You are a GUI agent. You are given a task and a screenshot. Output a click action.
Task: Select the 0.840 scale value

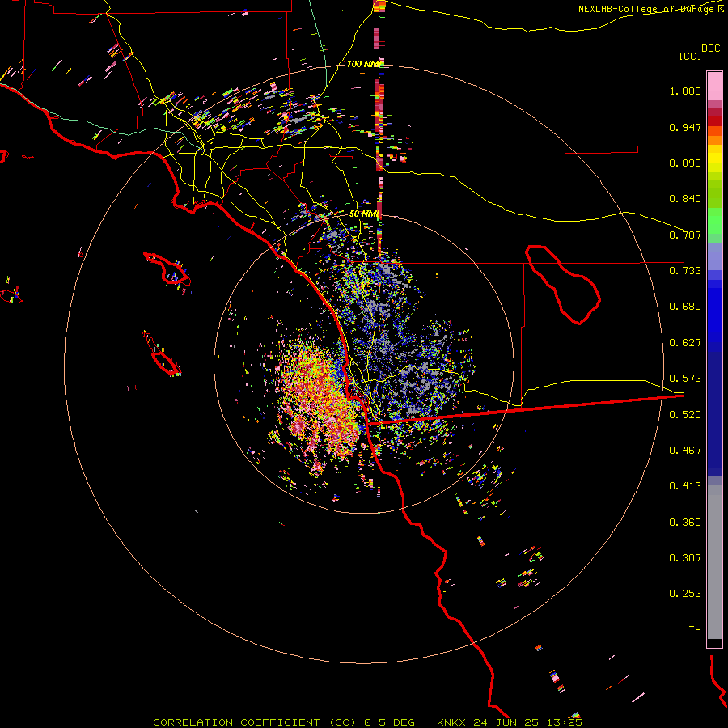coord(685,199)
